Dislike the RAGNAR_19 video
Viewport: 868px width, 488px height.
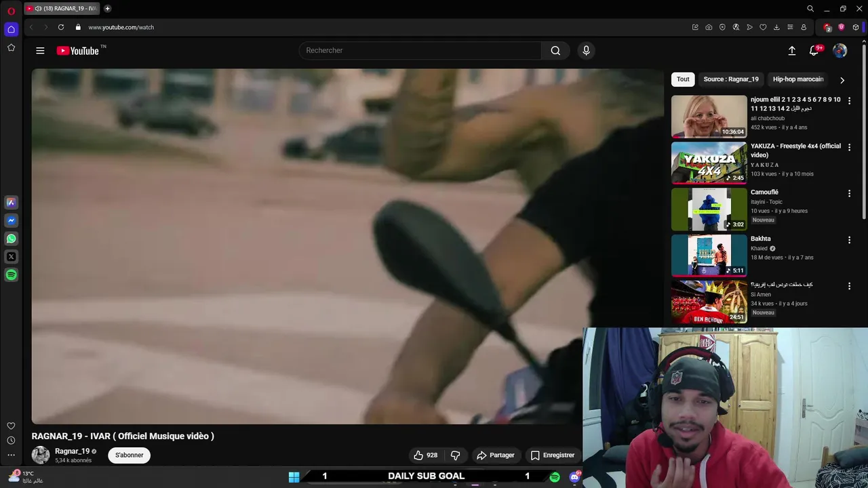coord(456,455)
